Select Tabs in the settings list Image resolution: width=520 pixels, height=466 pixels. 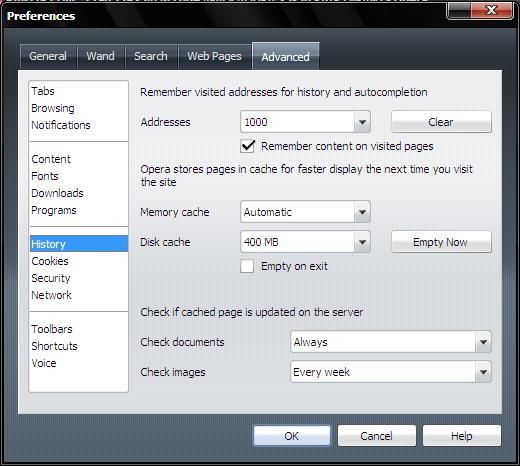coord(79,91)
